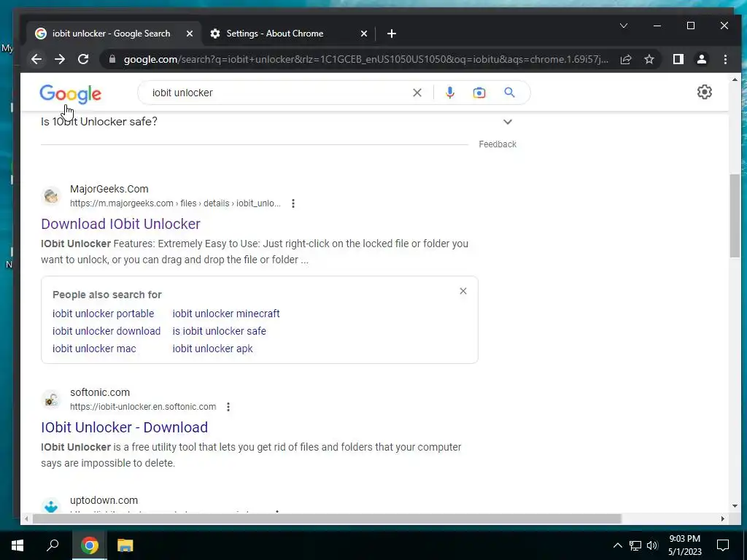Start voice search with the microphone icon
This screenshot has height=560, width=747.
point(449,93)
